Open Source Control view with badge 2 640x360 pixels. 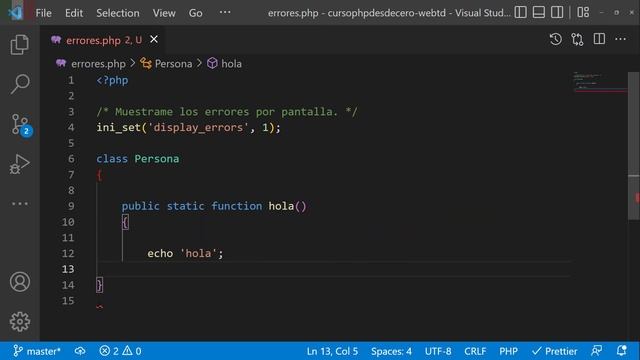tap(20, 124)
